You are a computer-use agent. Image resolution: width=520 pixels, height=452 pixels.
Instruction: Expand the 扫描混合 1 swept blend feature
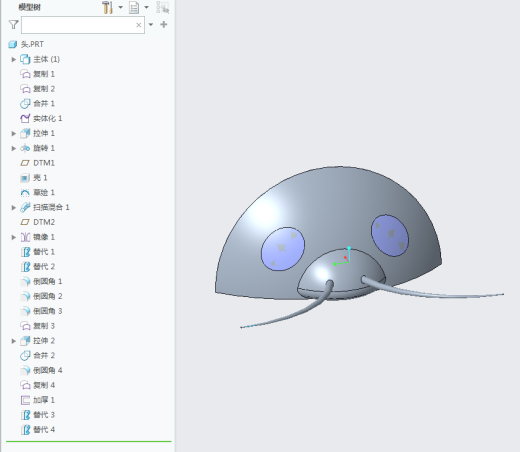(x=14, y=207)
